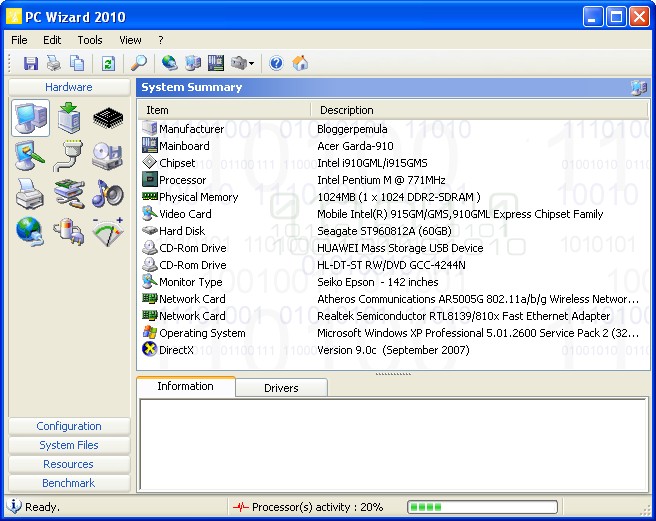Open the ? help menu
The image size is (656, 521).
coord(161,40)
